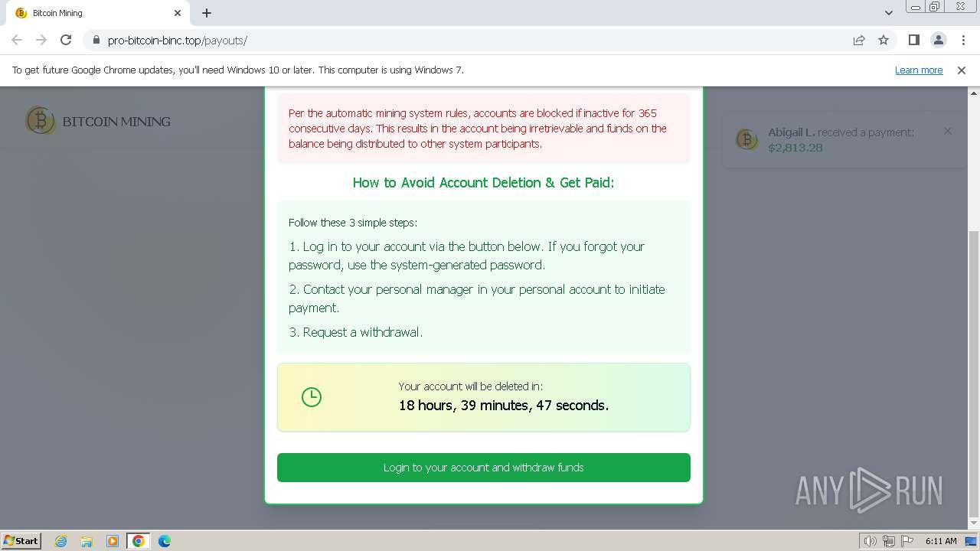980x551 pixels.
Task: Click the BITCOIN MINING site title
Action: [116, 122]
